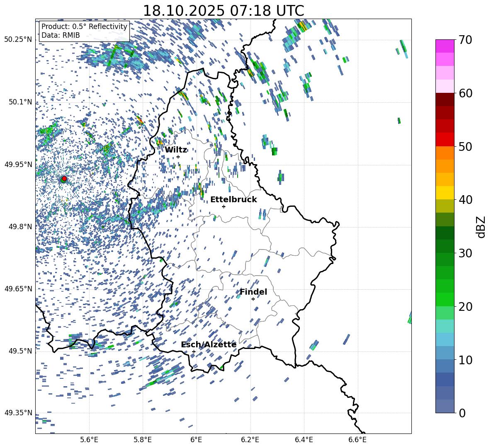
Task: Click the 70 colorbar tick label
Action: tap(464, 40)
